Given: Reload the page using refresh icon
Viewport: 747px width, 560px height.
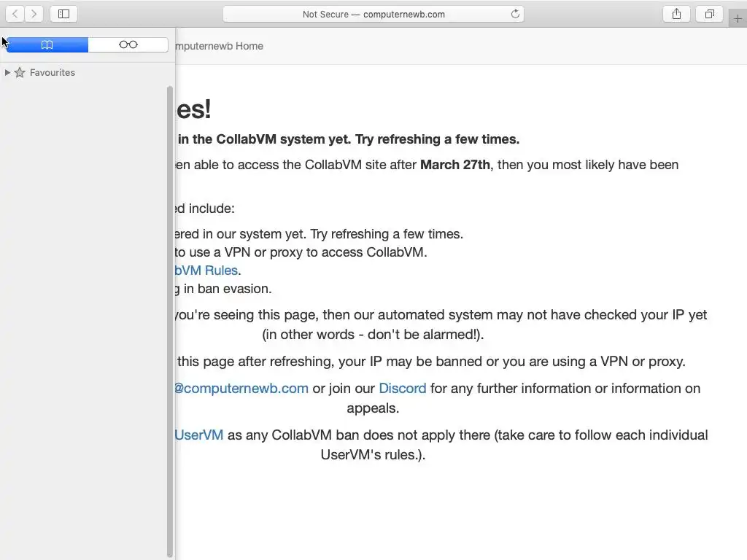Looking at the screenshot, I should [x=515, y=14].
